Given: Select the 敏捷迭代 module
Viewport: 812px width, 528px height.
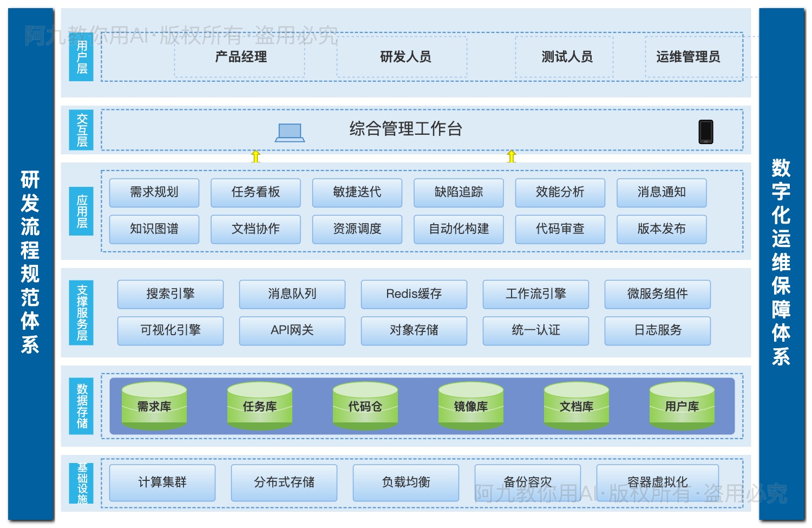Looking at the screenshot, I should [x=357, y=192].
